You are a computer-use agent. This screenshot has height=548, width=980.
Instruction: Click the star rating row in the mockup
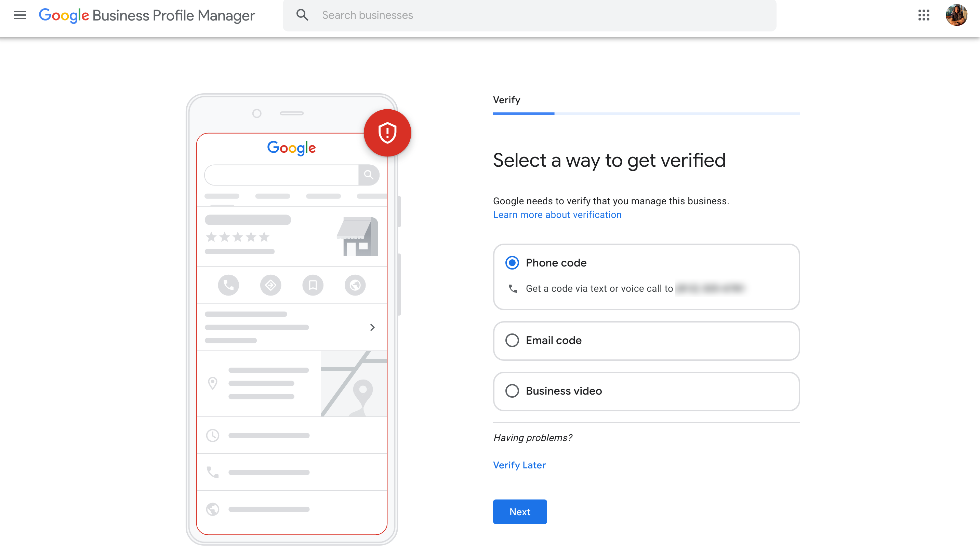pos(237,237)
